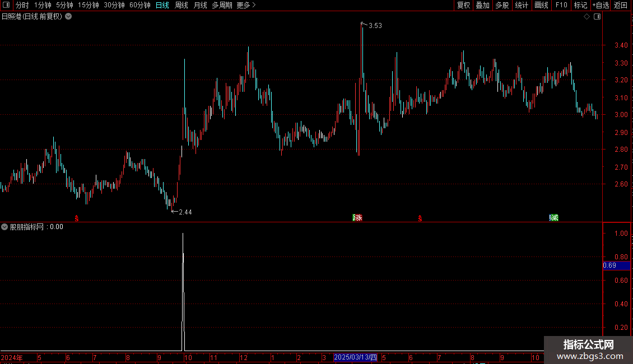
Task: Select the 1分钟 period
Action: (43, 5)
